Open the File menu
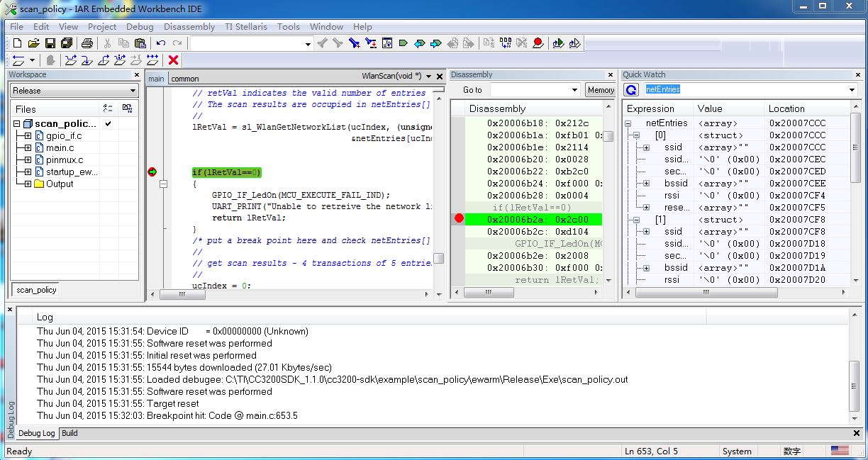This screenshot has height=460, width=868. click(16, 26)
